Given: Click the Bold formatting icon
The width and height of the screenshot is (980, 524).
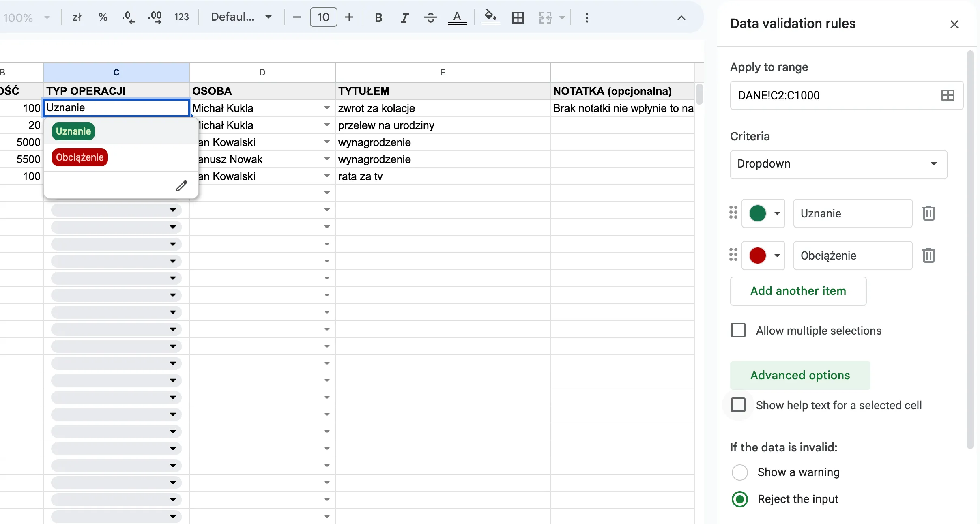Looking at the screenshot, I should pyautogui.click(x=378, y=17).
